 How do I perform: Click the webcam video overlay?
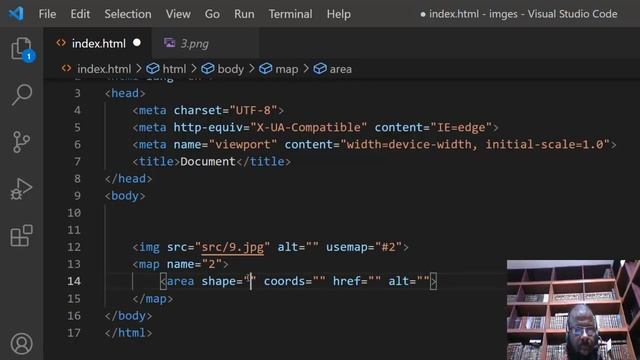(x=573, y=310)
